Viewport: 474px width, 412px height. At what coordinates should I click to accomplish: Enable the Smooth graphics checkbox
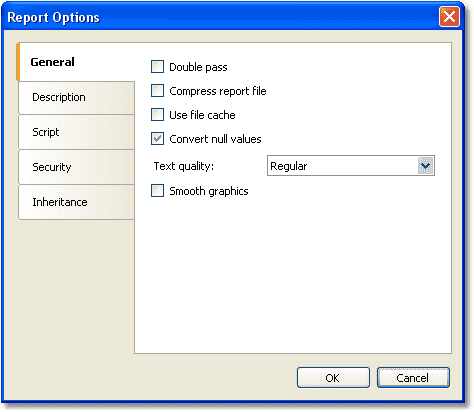(x=157, y=191)
